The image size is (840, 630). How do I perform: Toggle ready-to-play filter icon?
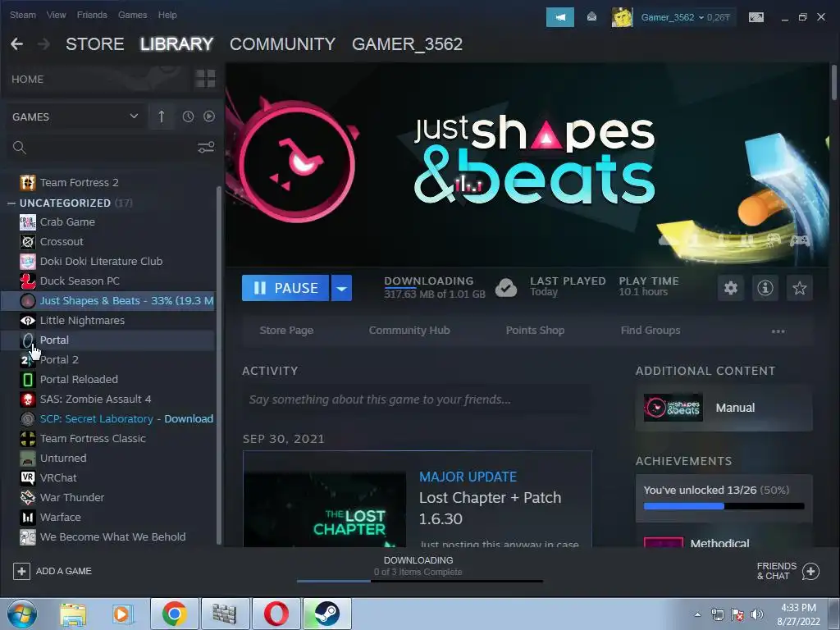pyautogui.click(x=209, y=116)
